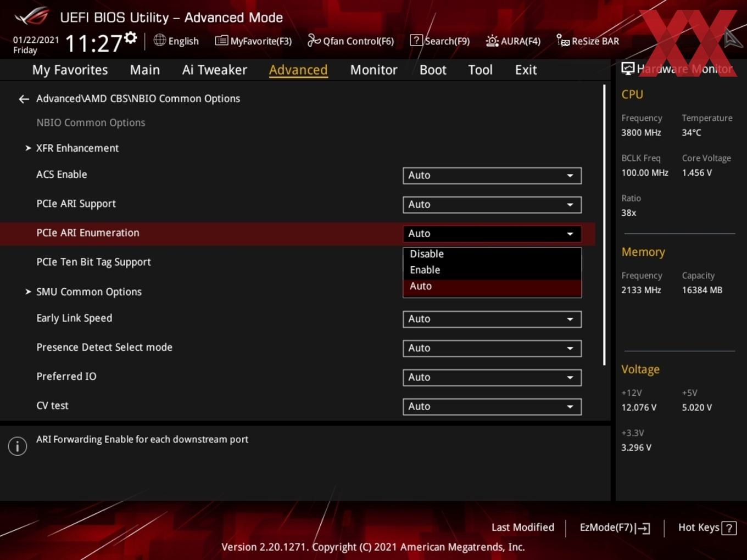Click the ACS Enable label
This screenshot has height=560, width=747.
tap(62, 175)
